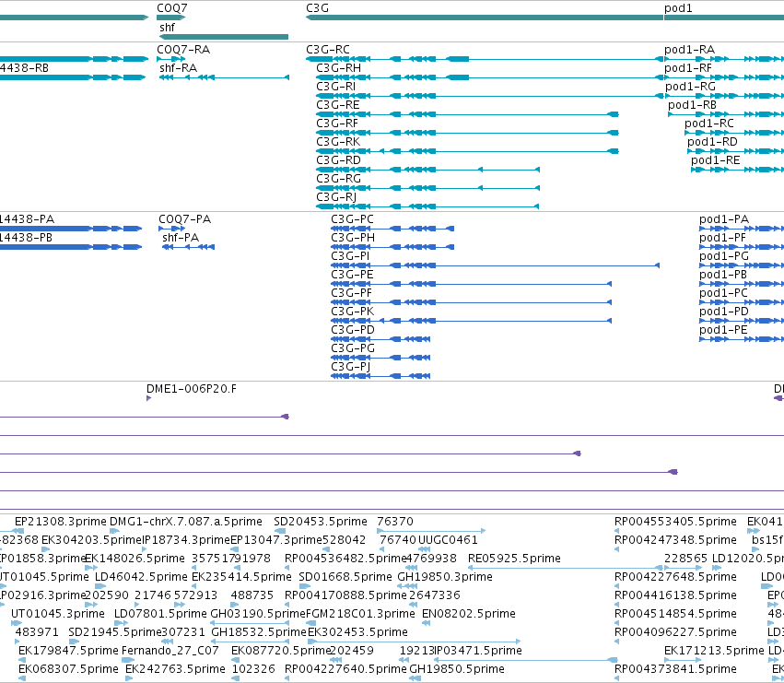Open the COQ7-PA protein label
Image resolution: width=784 pixels, height=683 pixels.
pyautogui.click(x=185, y=219)
